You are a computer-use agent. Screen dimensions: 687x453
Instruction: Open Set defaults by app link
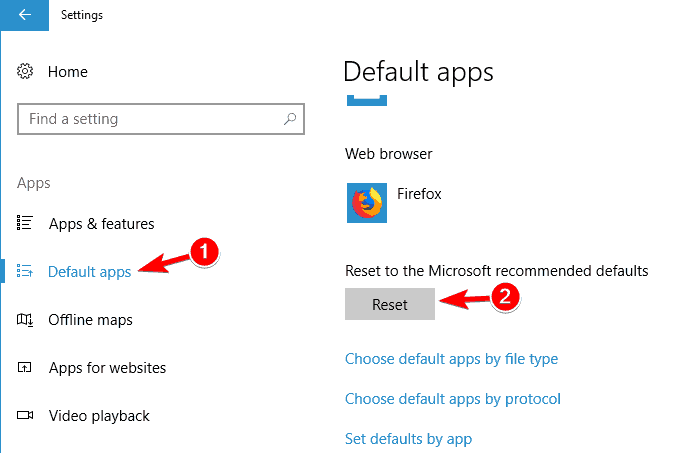tap(408, 439)
